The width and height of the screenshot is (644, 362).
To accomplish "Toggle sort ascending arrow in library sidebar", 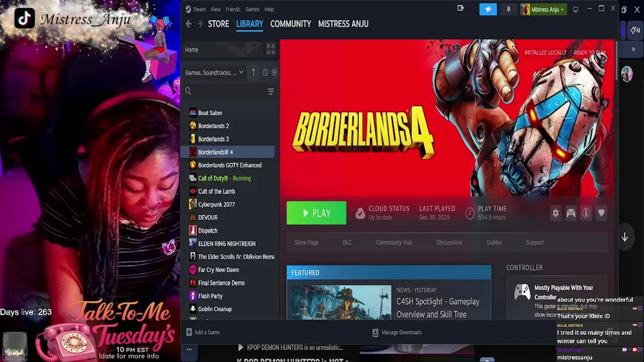I will point(253,72).
